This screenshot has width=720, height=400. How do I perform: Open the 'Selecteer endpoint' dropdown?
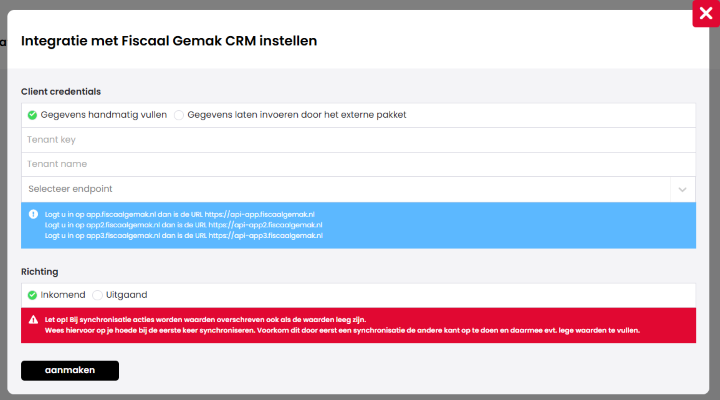[358, 189]
